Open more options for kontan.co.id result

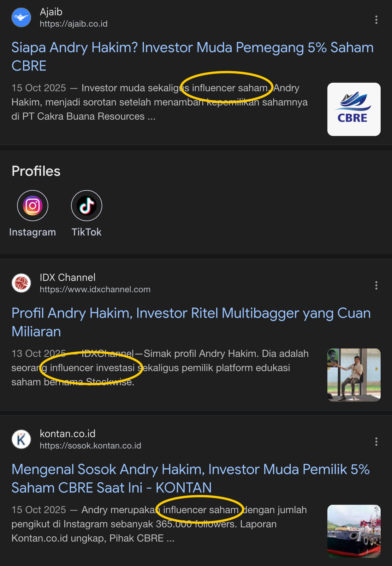tap(376, 442)
